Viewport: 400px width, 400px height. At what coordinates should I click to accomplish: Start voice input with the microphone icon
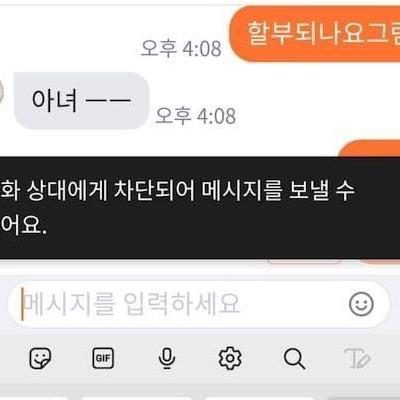[167, 358]
